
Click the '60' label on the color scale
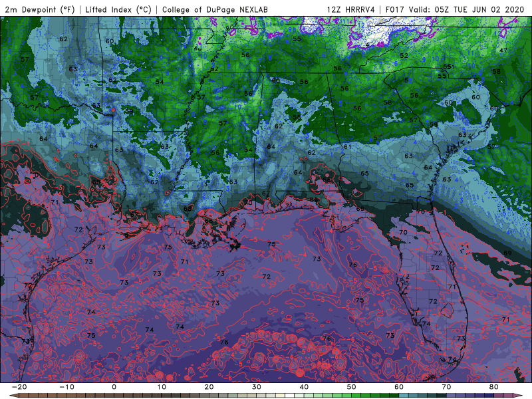tap(399, 387)
